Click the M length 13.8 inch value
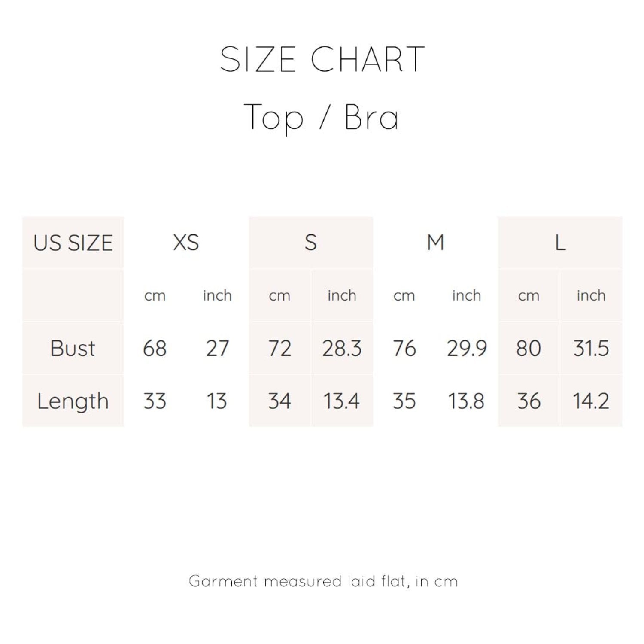This screenshot has height=644, width=644. click(x=466, y=401)
